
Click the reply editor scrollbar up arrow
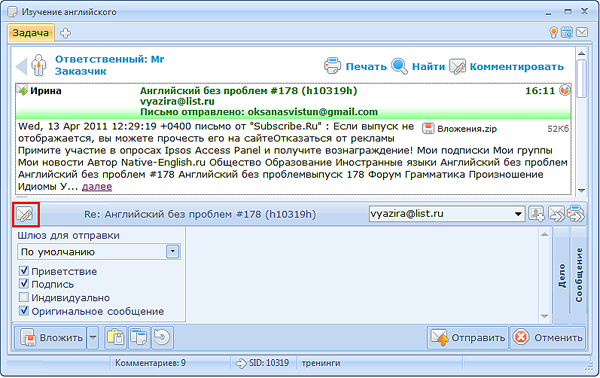[545, 234]
